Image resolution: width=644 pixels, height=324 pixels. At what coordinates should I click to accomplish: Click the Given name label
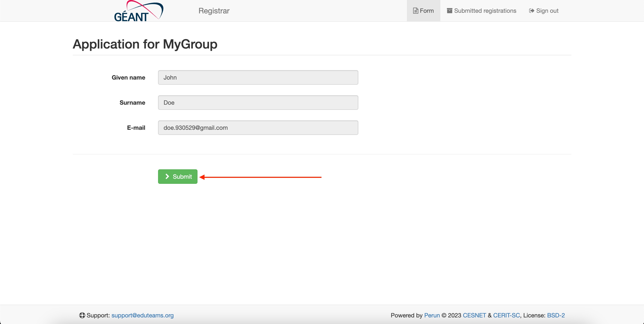point(128,77)
